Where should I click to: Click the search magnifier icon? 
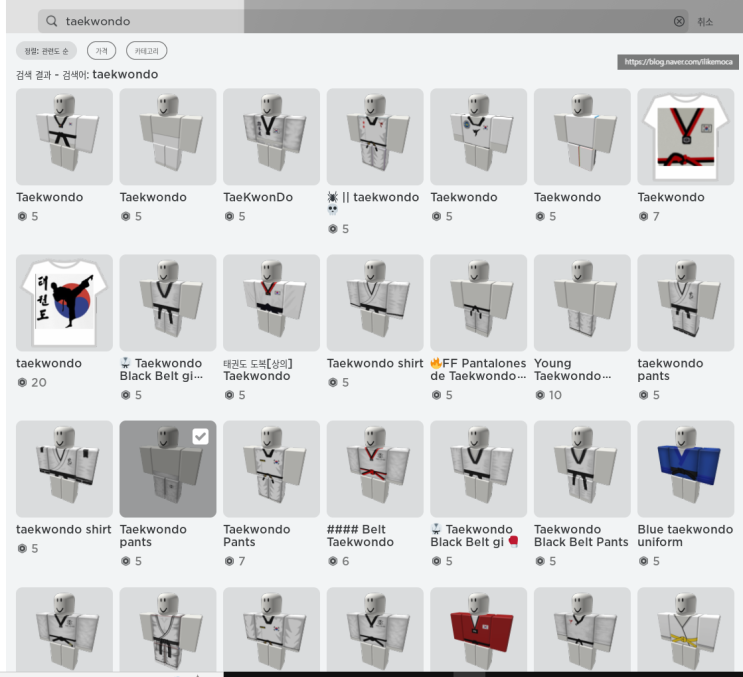click(52, 21)
